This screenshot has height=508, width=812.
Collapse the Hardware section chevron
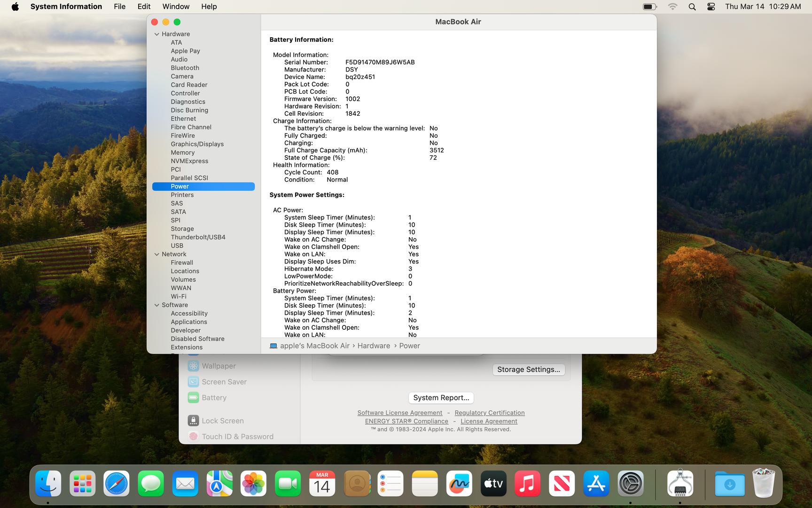[x=157, y=34]
